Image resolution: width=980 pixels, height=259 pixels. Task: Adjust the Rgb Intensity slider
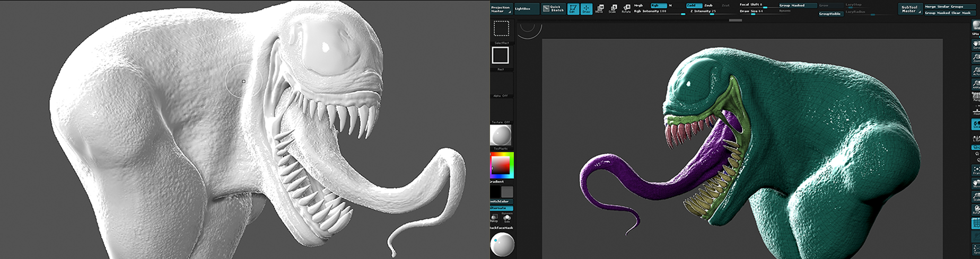pyautogui.click(x=659, y=11)
